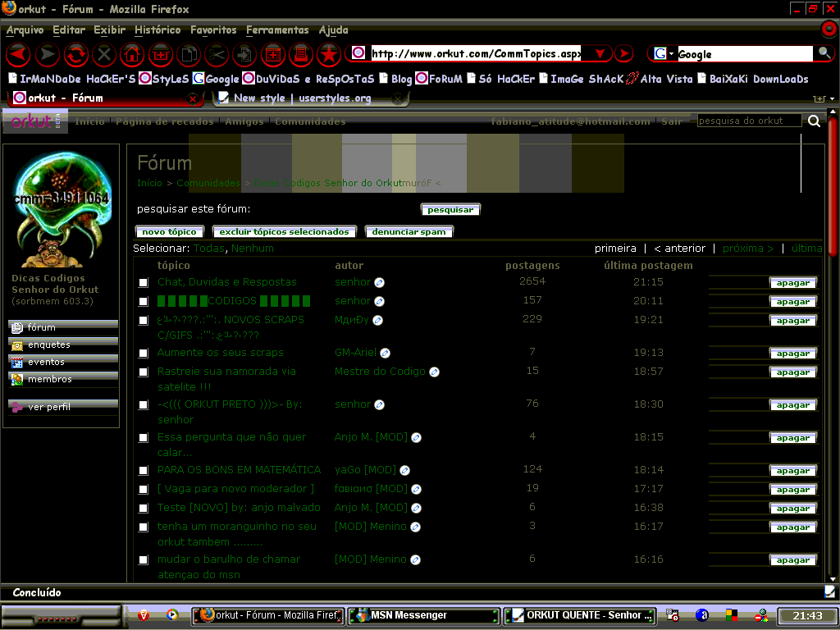Click the community profile thumbnail image
840x630 pixels.
click(62, 209)
